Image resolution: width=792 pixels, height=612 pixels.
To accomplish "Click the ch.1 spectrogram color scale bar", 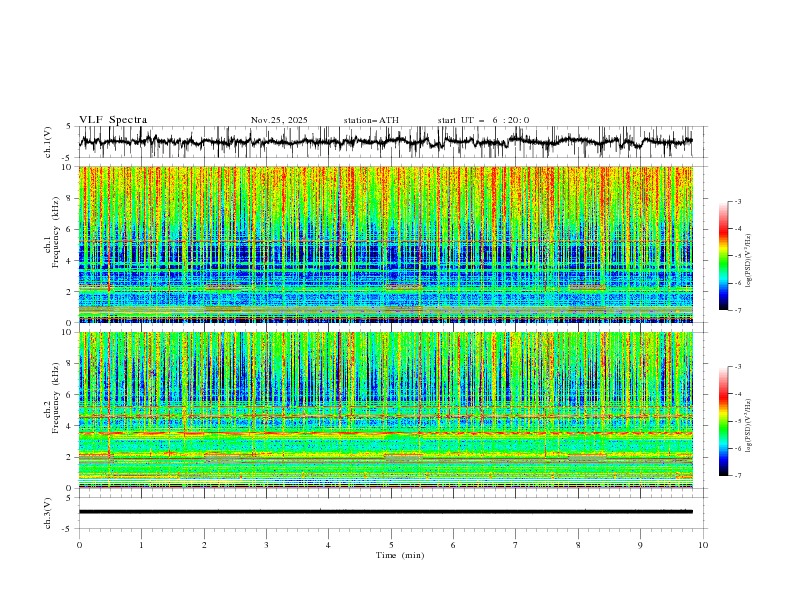I will pos(723,256).
